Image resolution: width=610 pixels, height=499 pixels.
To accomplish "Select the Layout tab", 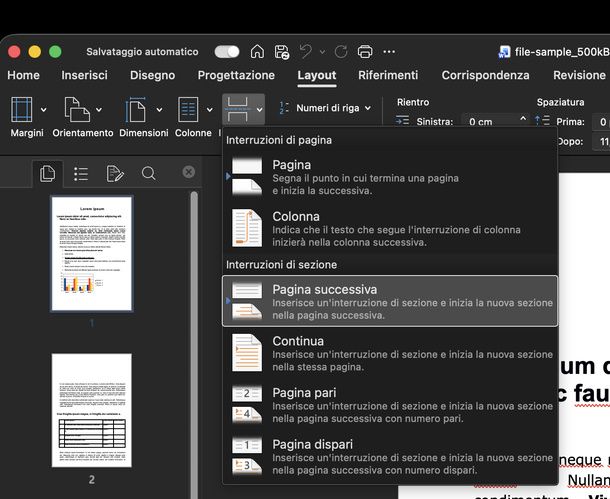I will pyautogui.click(x=317, y=75).
